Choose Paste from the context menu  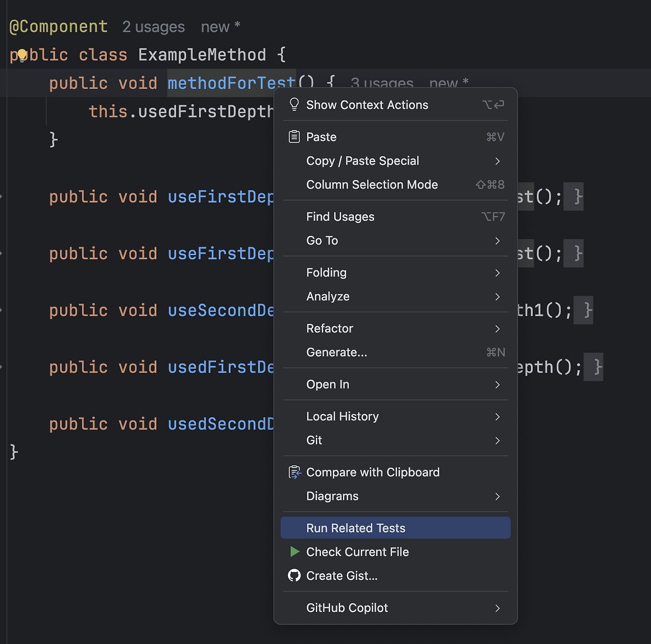395,137
